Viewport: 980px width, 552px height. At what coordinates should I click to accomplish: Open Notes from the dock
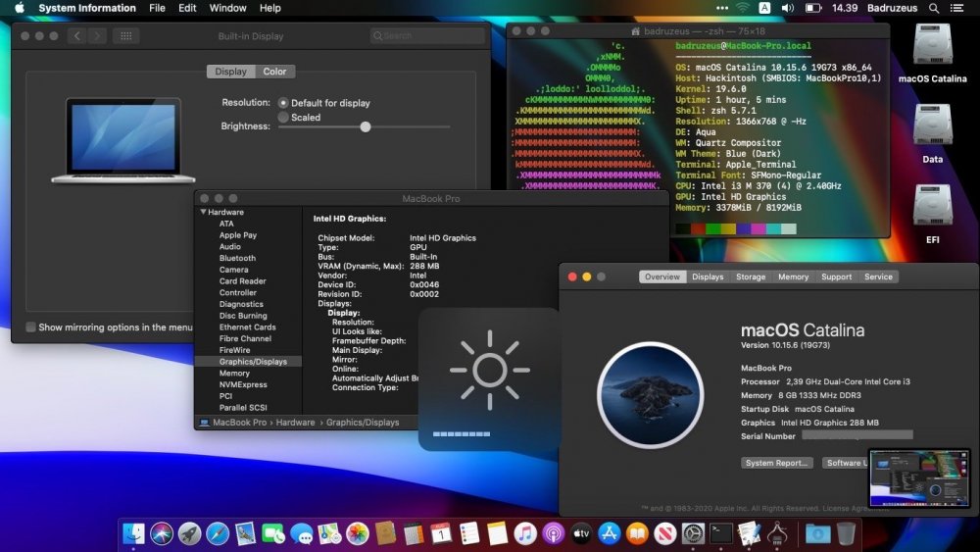click(498, 533)
